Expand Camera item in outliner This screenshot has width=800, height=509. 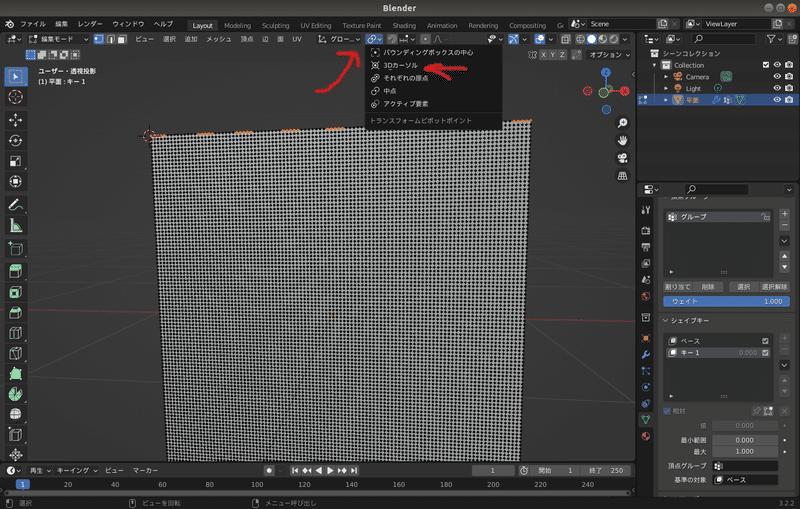(x=666, y=77)
